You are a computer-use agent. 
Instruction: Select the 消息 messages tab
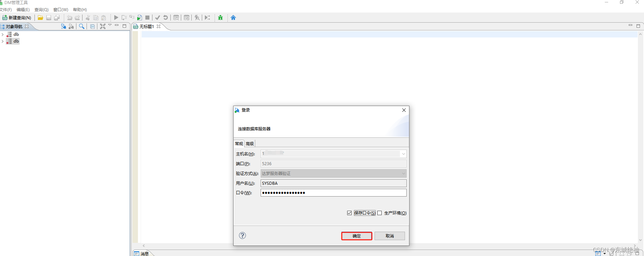[142, 254]
